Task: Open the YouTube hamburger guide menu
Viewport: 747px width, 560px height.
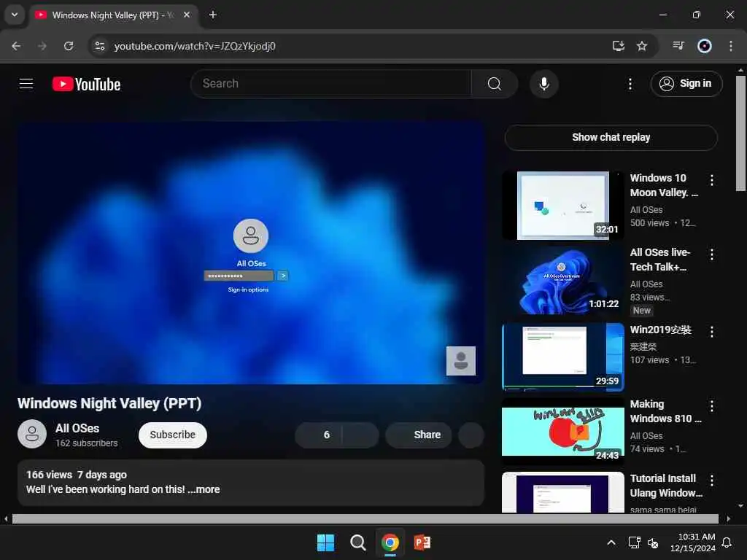Action: point(26,84)
